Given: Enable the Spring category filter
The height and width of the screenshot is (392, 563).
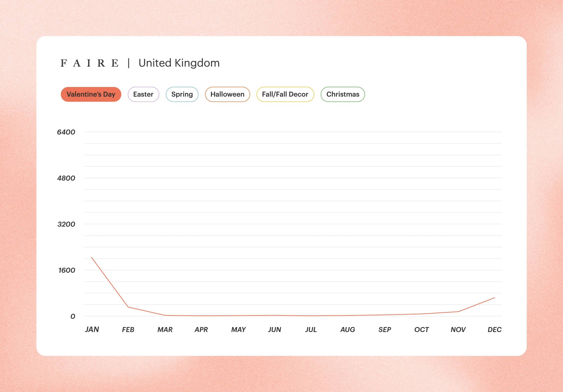Looking at the screenshot, I should (x=182, y=94).
